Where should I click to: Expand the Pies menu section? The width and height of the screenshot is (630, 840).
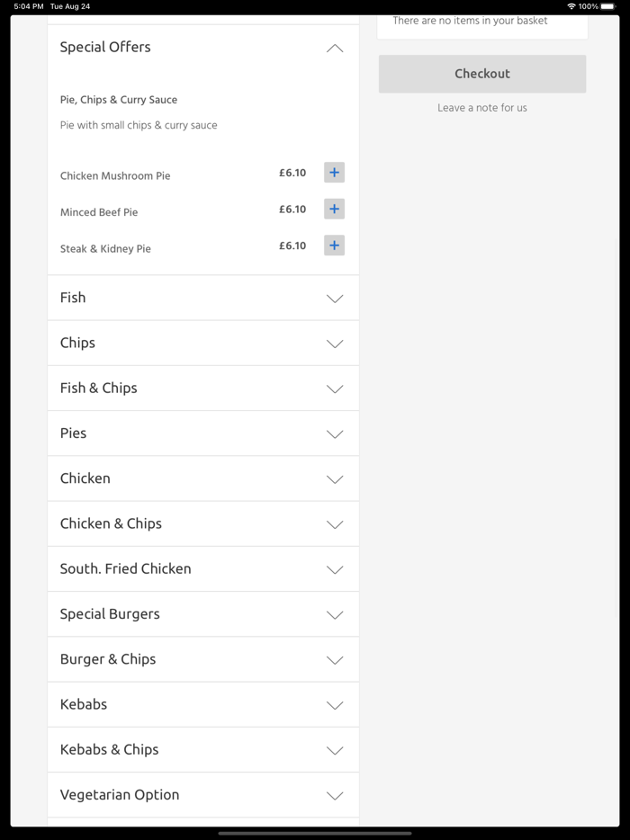pyautogui.click(x=334, y=433)
